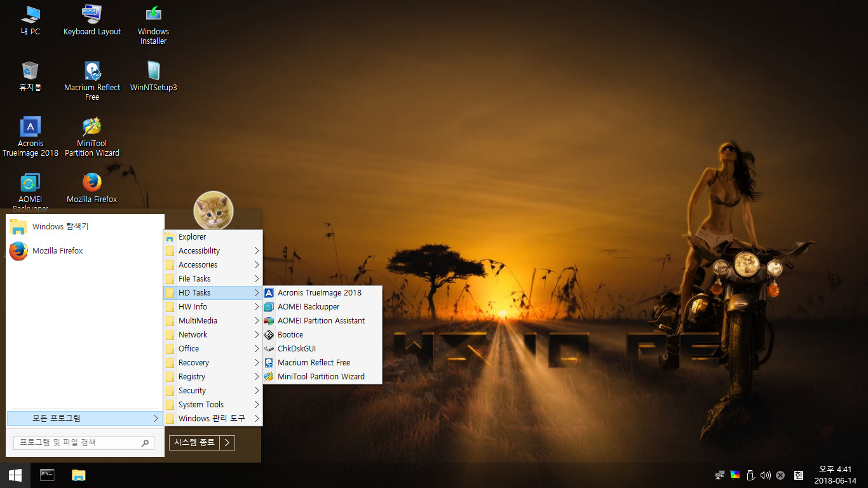Open the 내 PC desktop icon

30,20
